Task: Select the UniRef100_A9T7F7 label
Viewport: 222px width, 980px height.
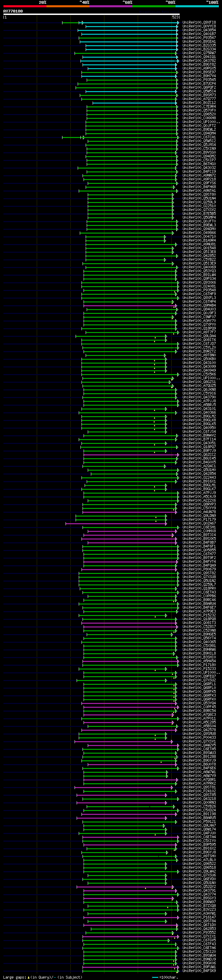Action: [x=199, y=332]
